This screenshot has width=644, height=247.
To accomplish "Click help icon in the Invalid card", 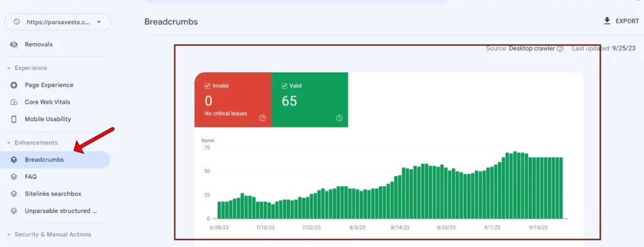I will point(262,118).
